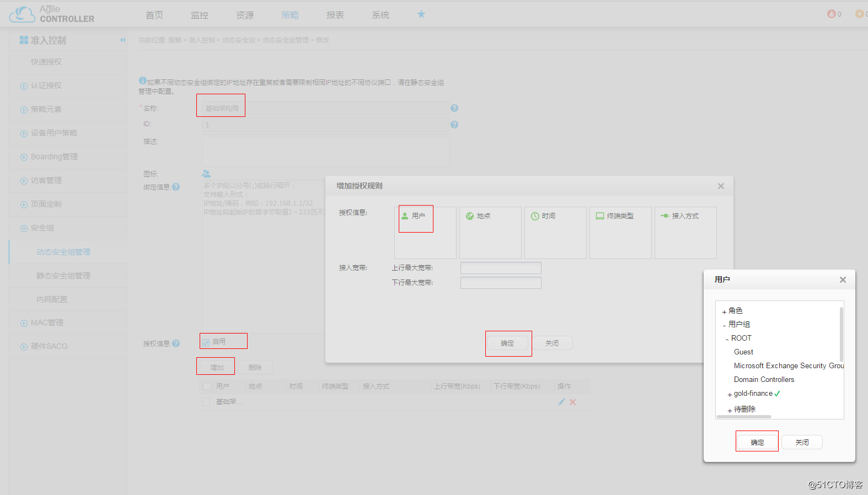Screen dimensions: 868x495
Task: Click help icon beside 绑定信息
Action: [x=176, y=187]
